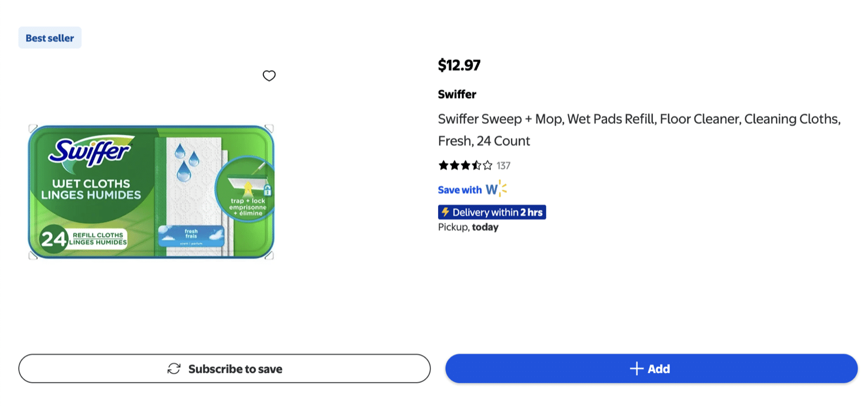
Task: Click the star rating icons
Action: click(x=465, y=165)
